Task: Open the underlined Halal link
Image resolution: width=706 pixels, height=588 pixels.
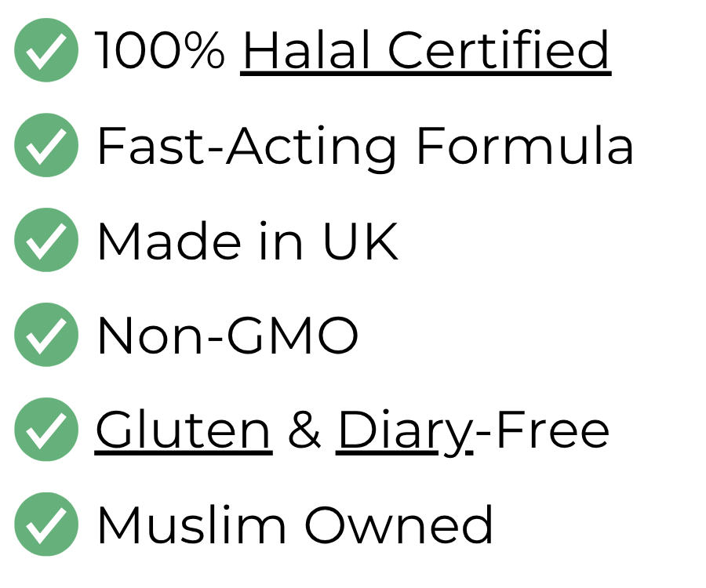Action: [308, 50]
